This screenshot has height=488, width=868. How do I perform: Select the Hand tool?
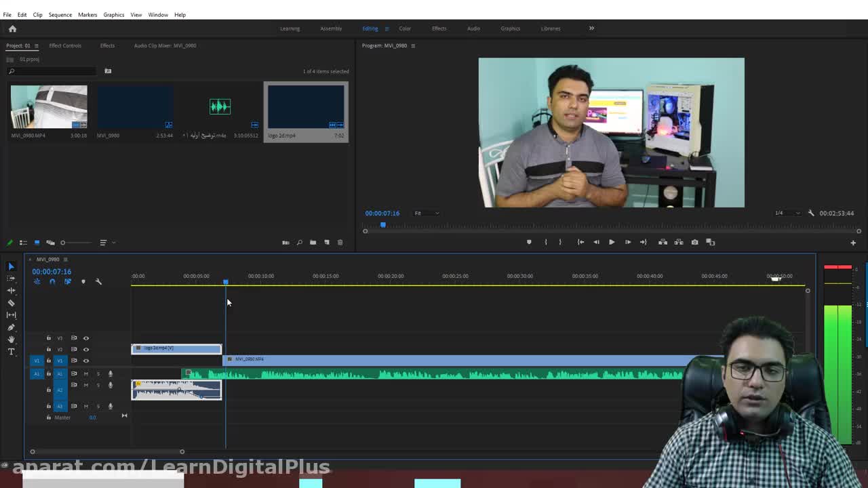tap(11, 340)
